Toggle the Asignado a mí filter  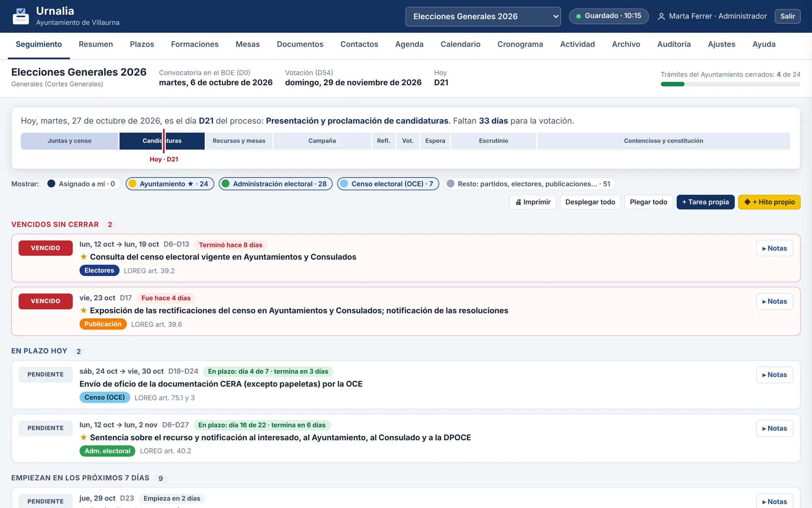83,184
